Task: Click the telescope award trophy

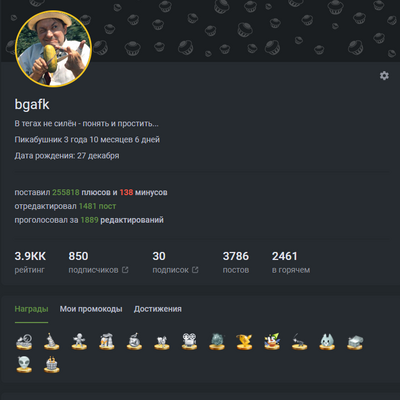Action: click(x=299, y=341)
